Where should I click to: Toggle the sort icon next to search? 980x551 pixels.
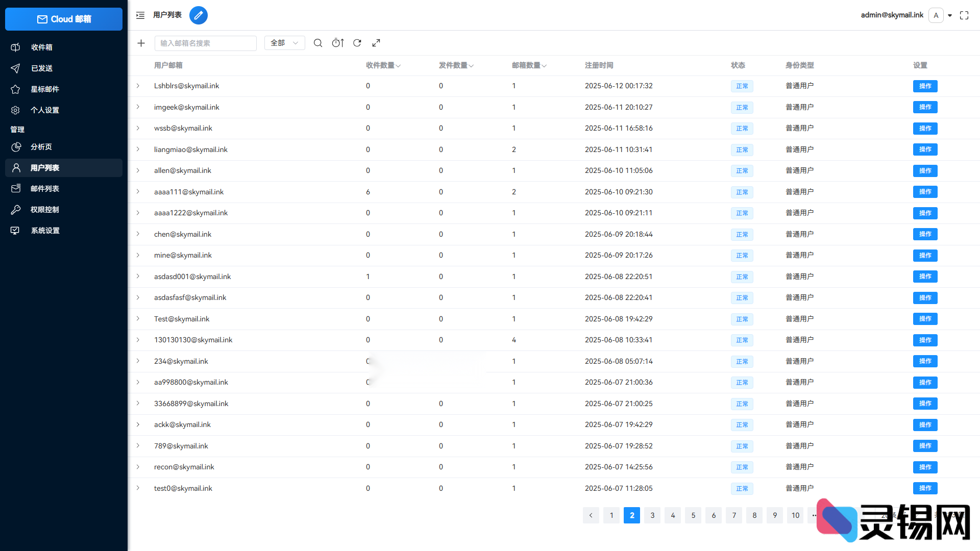point(337,43)
